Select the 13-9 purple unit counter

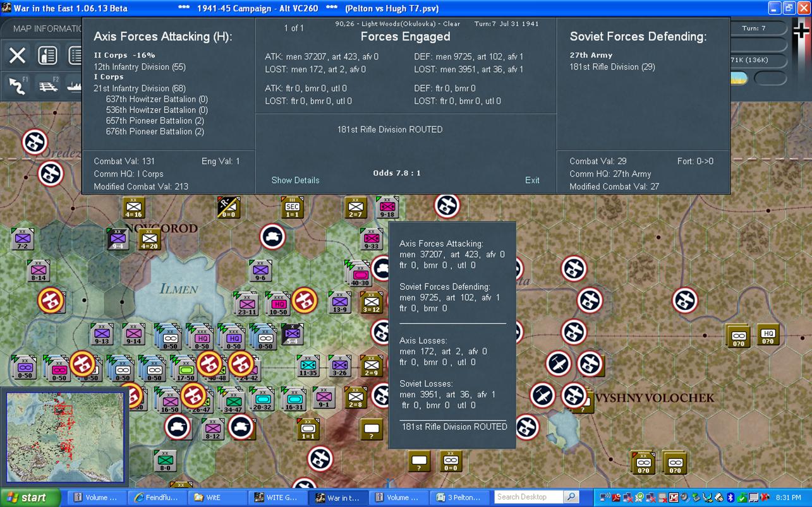pyautogui.click(x=340, y=302)
